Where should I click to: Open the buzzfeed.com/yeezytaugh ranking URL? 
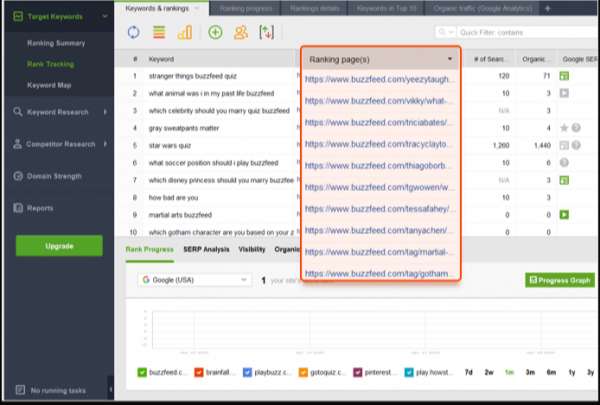pyautogui.click(x=380, y=79)
